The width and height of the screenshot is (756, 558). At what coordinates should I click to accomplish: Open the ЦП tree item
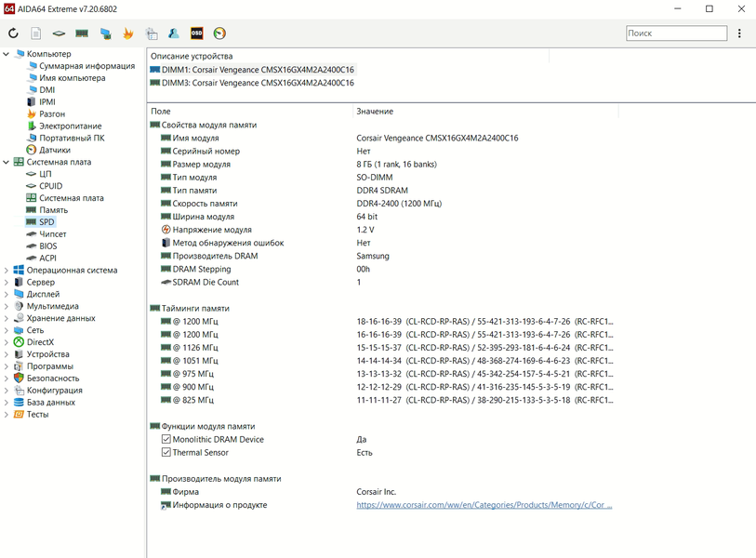(x=46, y=174)
